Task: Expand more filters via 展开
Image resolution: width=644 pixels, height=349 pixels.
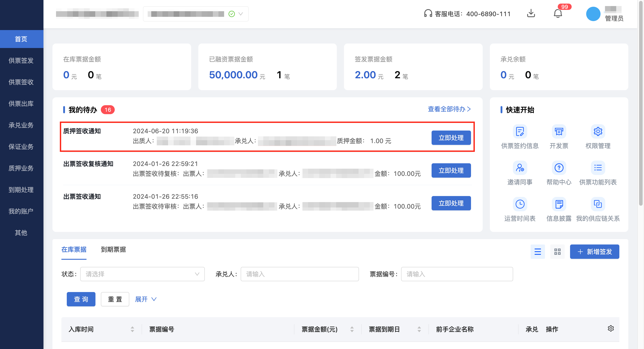Action: click(145, 299)
